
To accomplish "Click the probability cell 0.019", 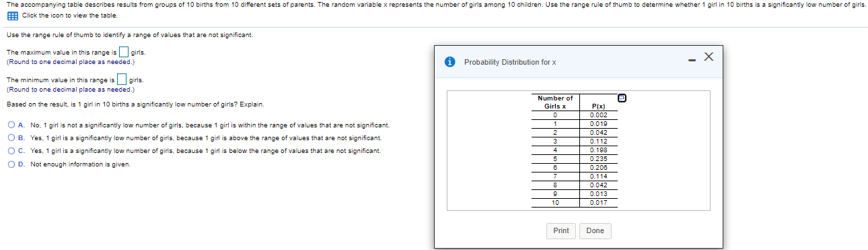I will coord(598,124).
